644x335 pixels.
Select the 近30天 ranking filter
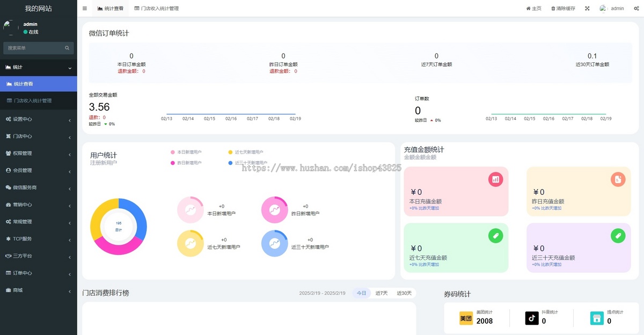coord(404,293)
